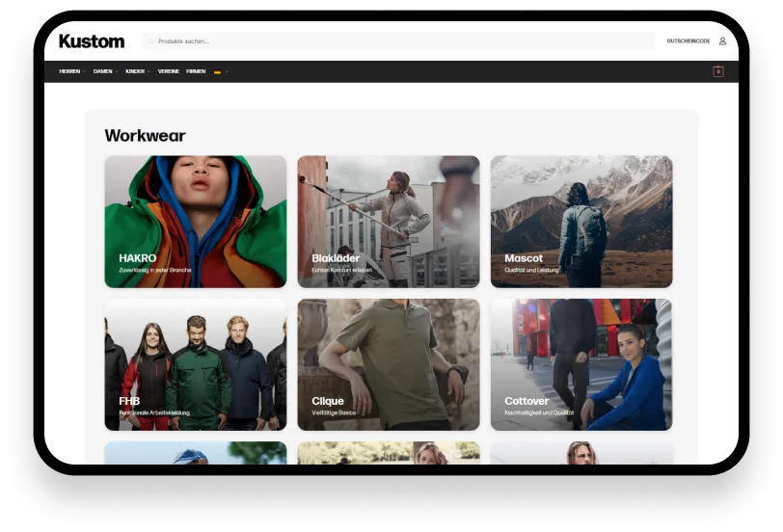Viewport: 783px width, 532px height.
Task: Expand the HERREN dropdown chevron
Action: [84, 72]
